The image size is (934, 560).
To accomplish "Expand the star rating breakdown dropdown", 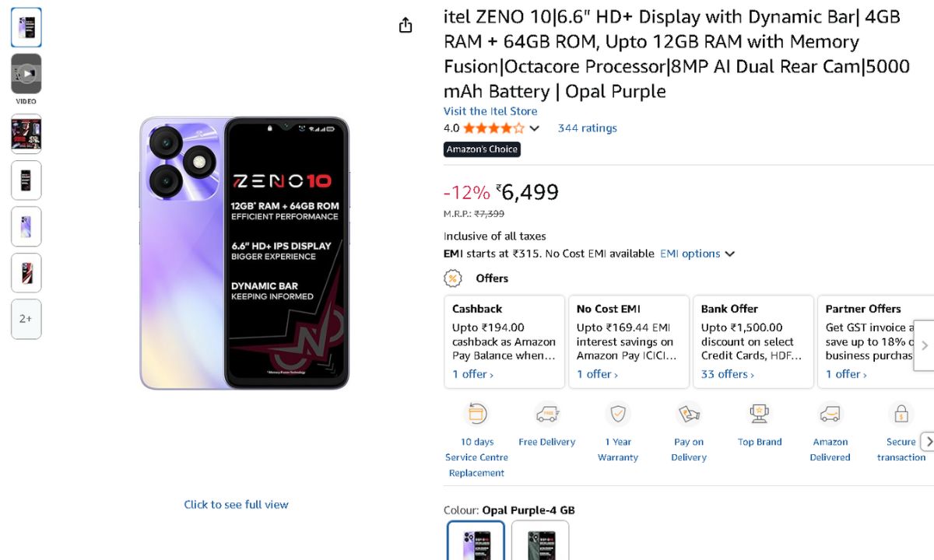I will point(534,128).
